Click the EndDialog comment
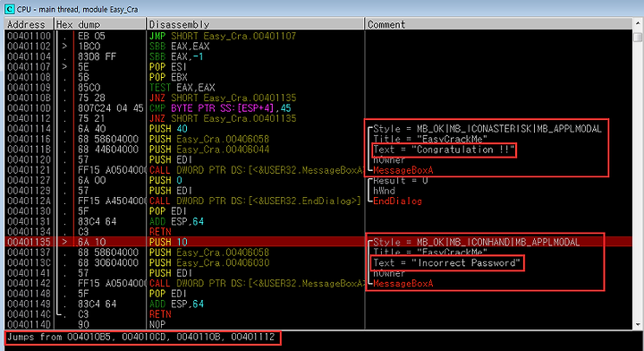The height and width of the screenshot is (351, 644). (x=397, y=201)
